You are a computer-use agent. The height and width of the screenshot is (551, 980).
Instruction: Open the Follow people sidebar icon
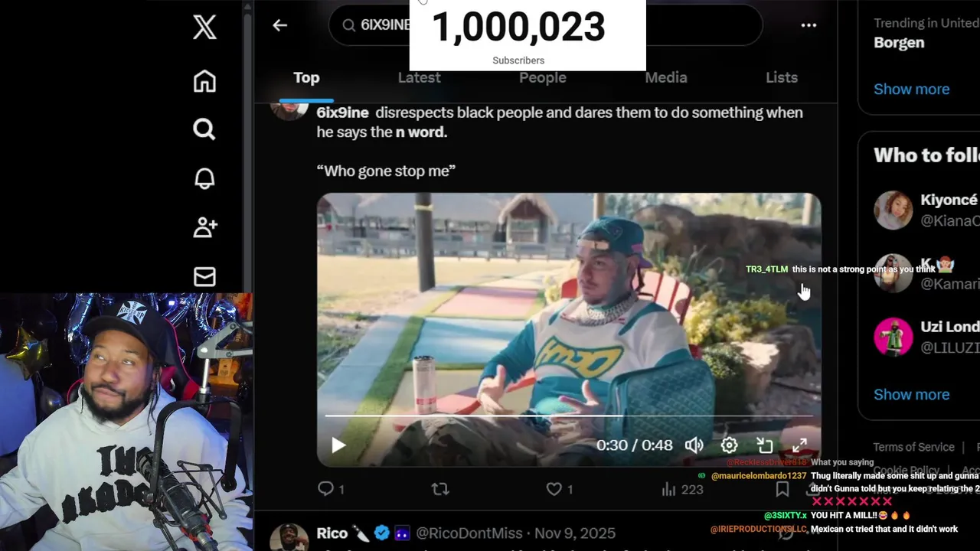pos(205,227)
